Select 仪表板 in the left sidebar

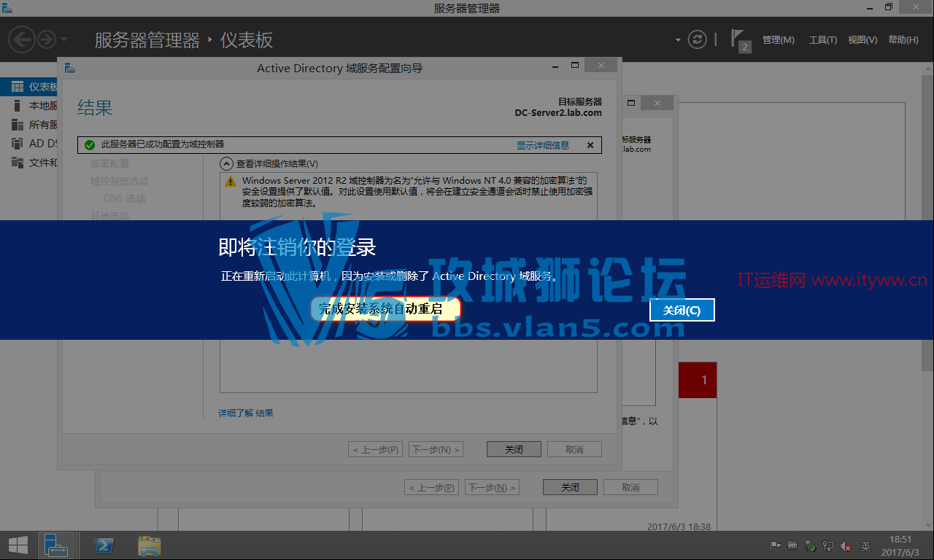point(29,87)
